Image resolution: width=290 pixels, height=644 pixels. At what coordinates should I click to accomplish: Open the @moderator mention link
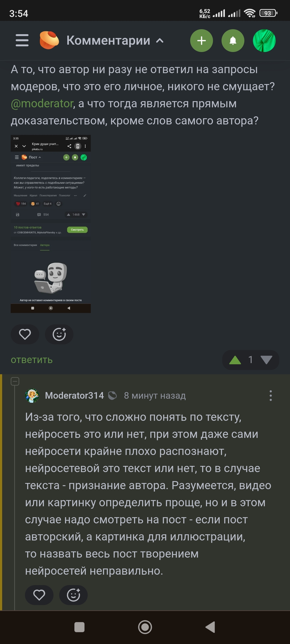42,104
